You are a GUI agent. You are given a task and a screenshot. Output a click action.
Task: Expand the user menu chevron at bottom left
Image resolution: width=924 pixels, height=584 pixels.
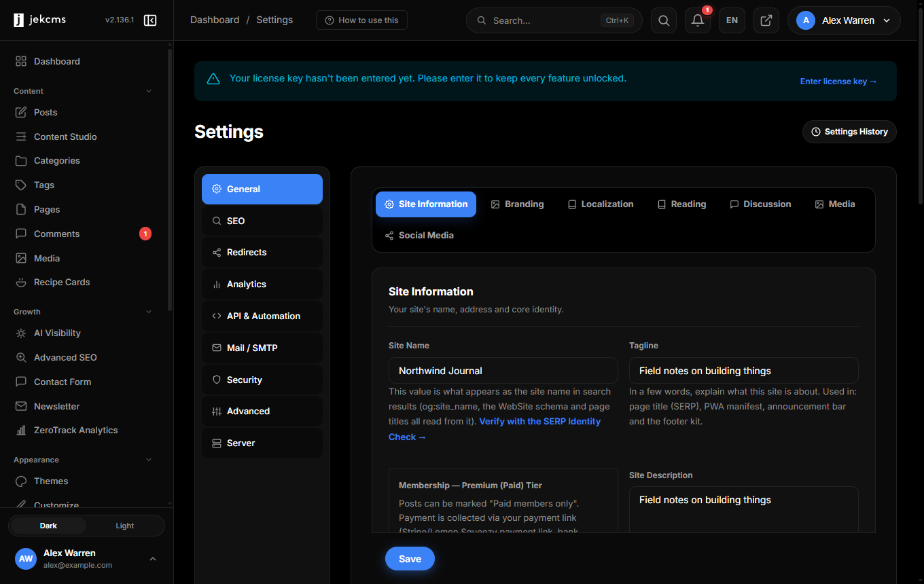pos(153,559)
